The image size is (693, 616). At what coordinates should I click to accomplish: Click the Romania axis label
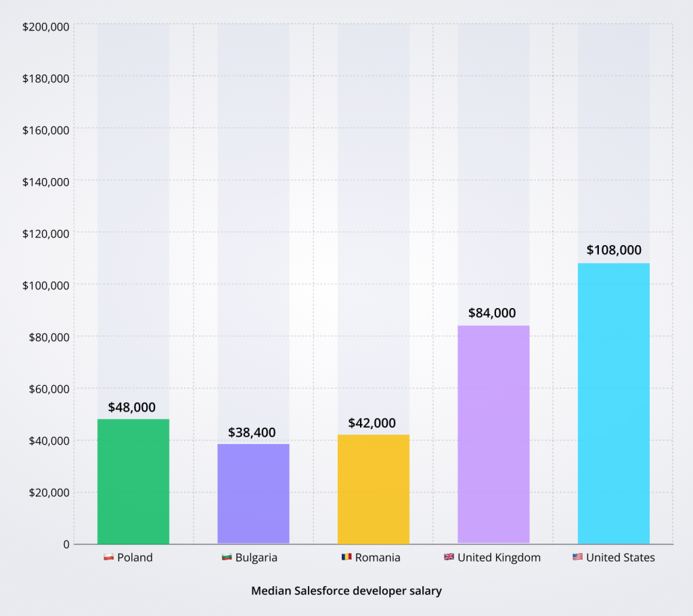pos(378,557)
